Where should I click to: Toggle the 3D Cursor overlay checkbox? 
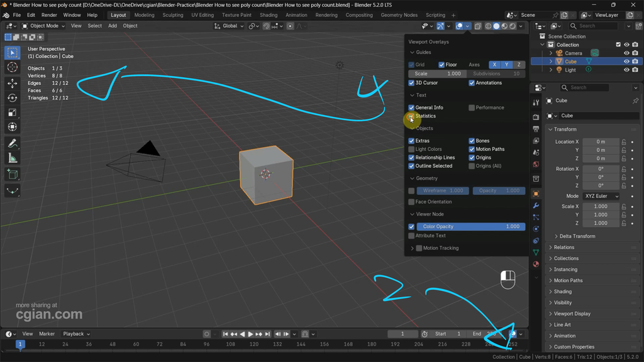tap(411, 83)
